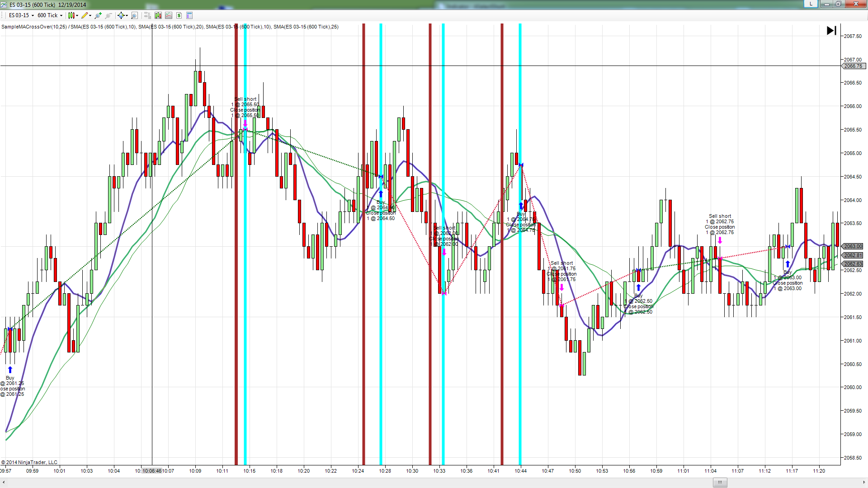Click the zoom in magnifier icon
This screenshot has width=868, height=488.
point(98,15)
